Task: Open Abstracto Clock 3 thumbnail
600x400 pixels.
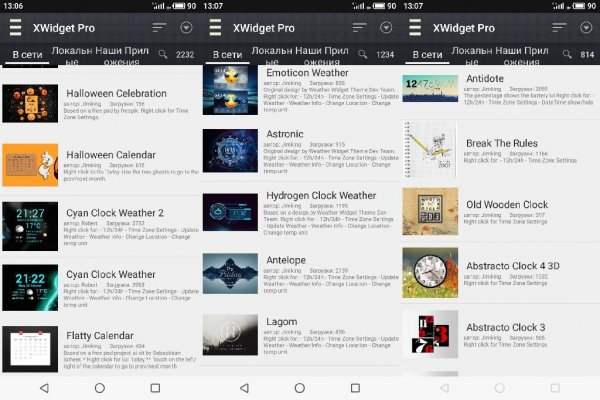Action: pos(430,334)
